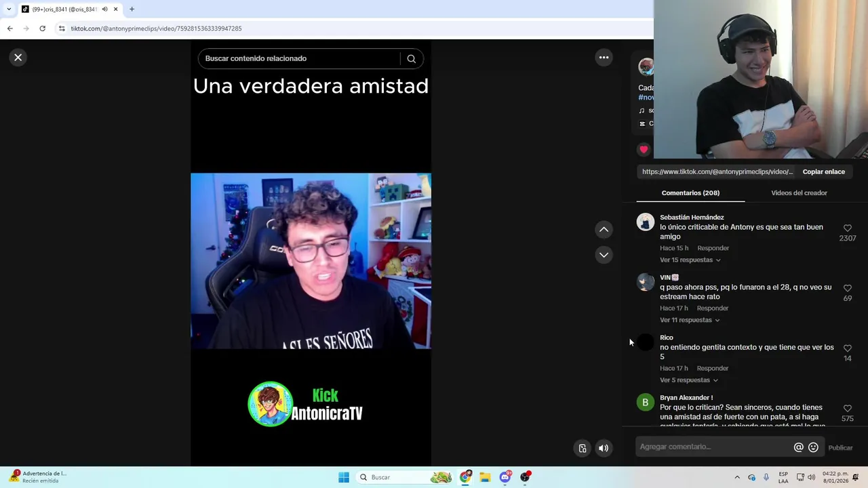868x488 pixels.
Task: Reply to VIN's comment
Action: [x=713, y=308]
